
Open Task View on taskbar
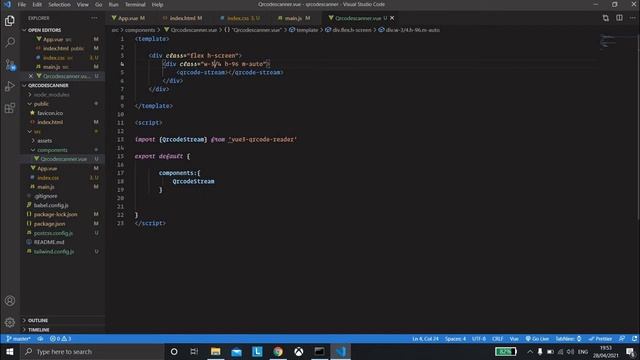(194, 351)
